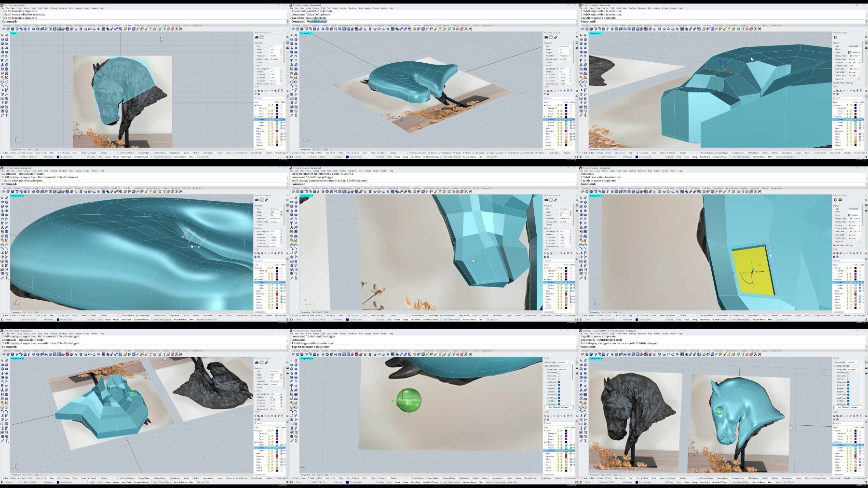Click Width stepper arrows in two-photo low-poly screenshot
The width and height of the screenshot is (868, 488).
[282, 375]
